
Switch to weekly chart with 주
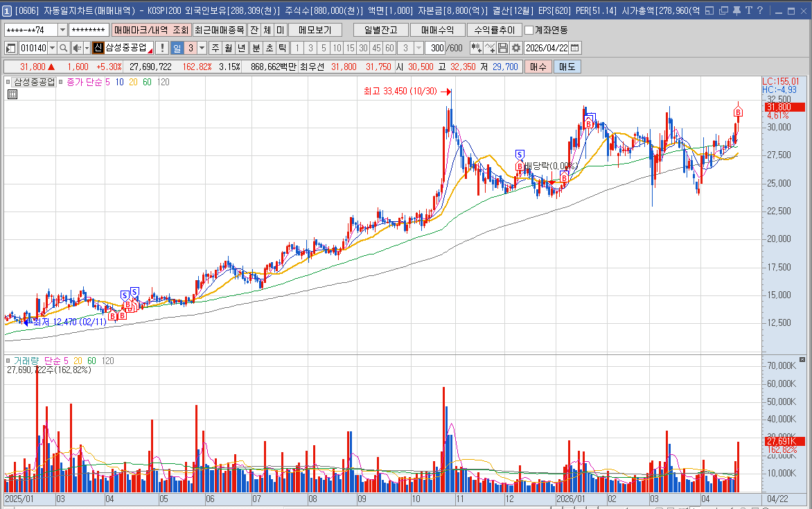coord(215,48)
